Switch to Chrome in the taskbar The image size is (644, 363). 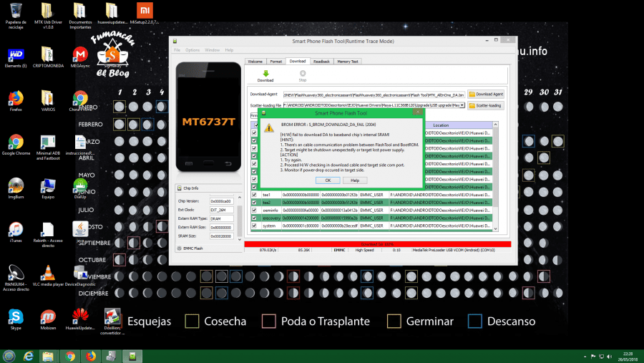tap(70, 356)
